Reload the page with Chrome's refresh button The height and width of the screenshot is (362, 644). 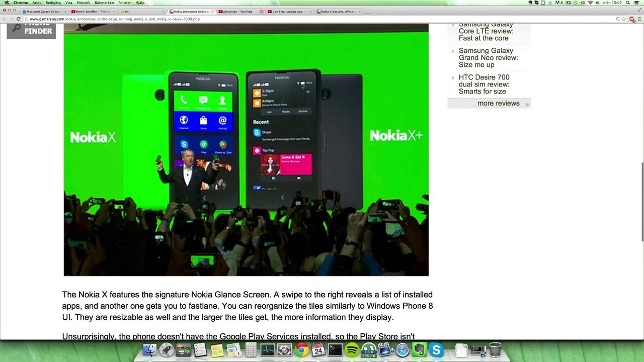tap(19, 19)
